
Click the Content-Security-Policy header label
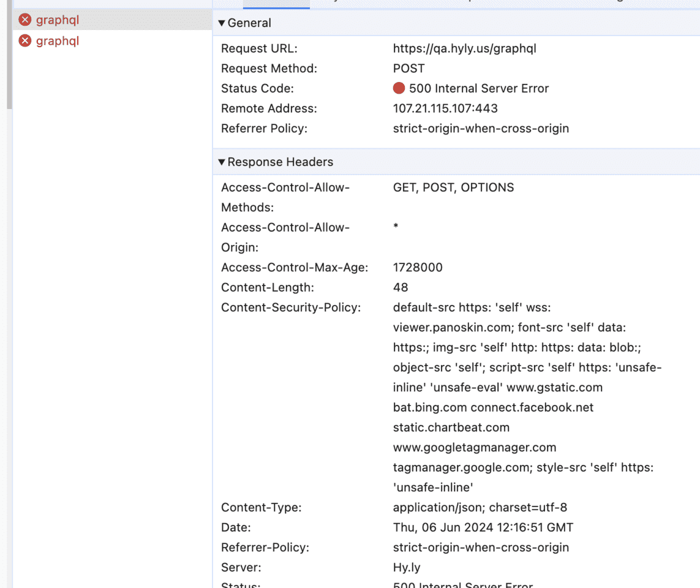291,307
